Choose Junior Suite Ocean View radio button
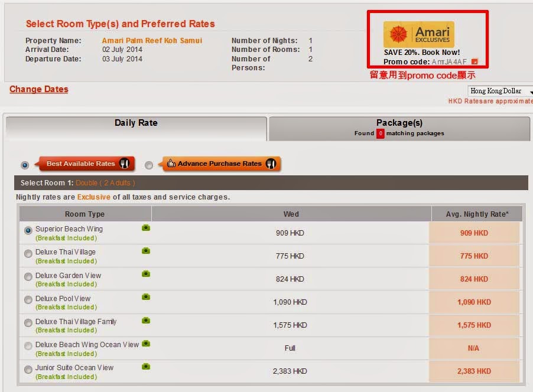This screenshot has height=392, width=533. (x=28, y=370)
